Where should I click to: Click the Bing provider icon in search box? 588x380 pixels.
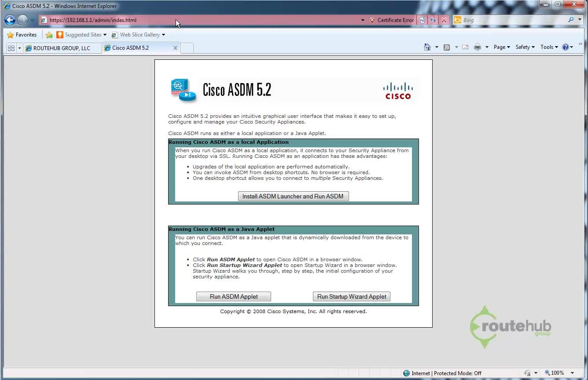(x=458, y=20)
